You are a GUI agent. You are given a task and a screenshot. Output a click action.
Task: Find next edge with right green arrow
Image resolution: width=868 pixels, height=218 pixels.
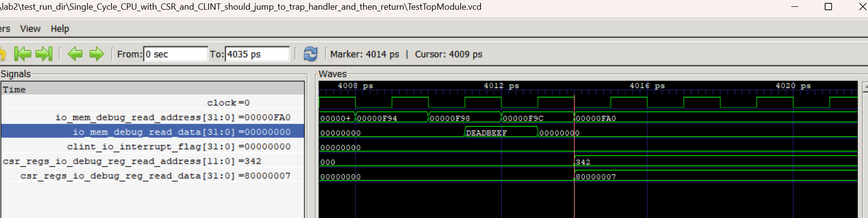point(96,54)
